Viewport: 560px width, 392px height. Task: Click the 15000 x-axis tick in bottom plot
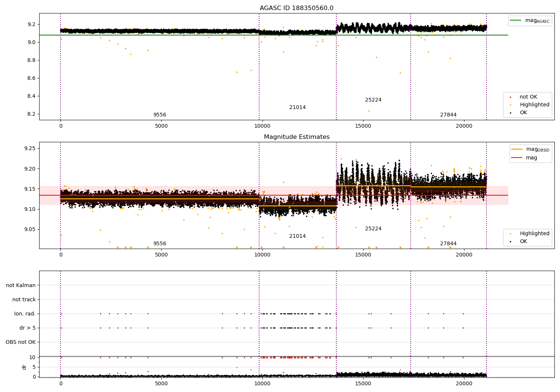coord(363,383)
